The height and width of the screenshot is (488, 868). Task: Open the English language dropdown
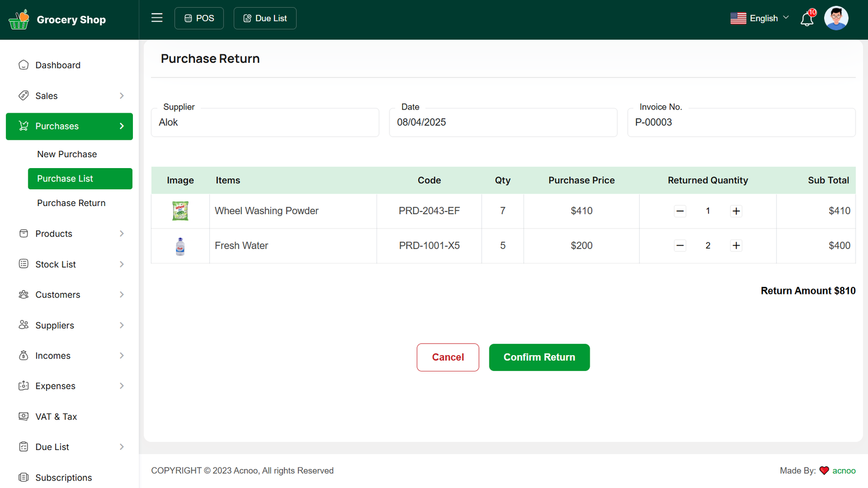pos(759,18)
